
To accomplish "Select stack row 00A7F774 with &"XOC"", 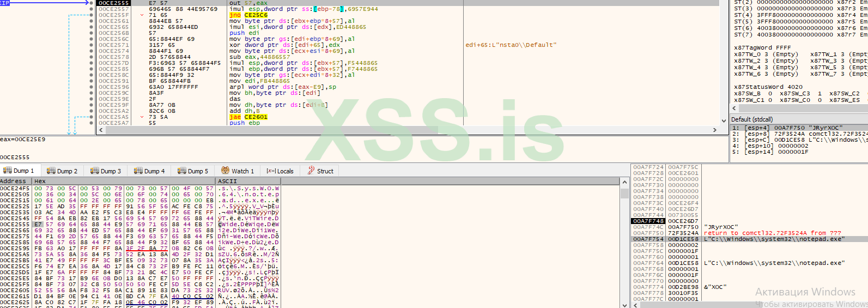I will [749, 287].
